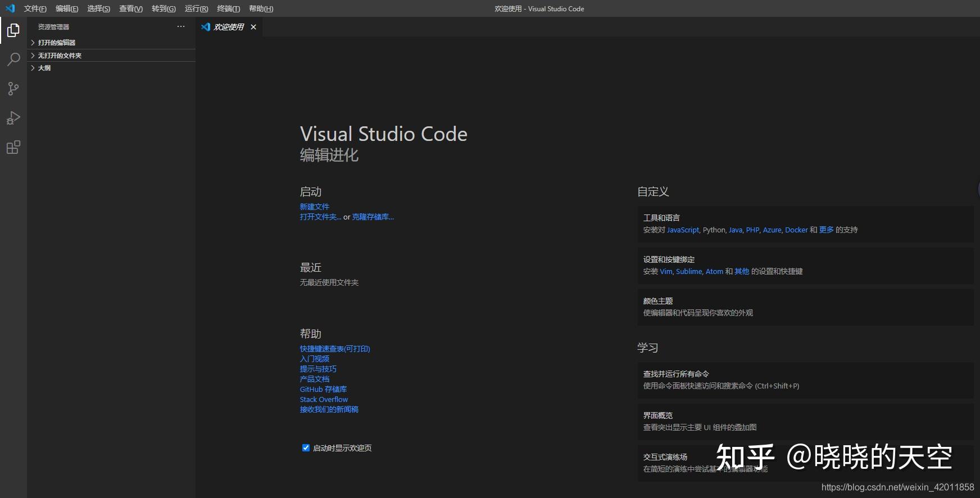Click the VS Code logo in title bar
This screenshot has height=498, width=980.
pos(10,8)
